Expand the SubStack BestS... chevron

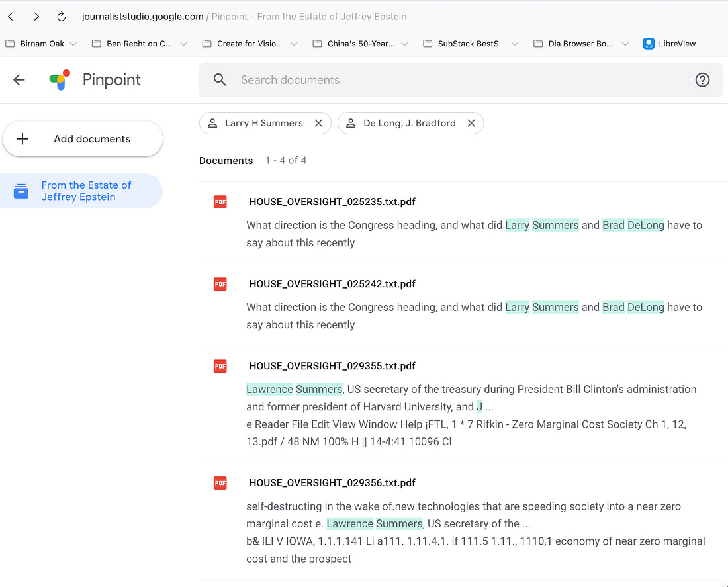[x=515, y=44]
